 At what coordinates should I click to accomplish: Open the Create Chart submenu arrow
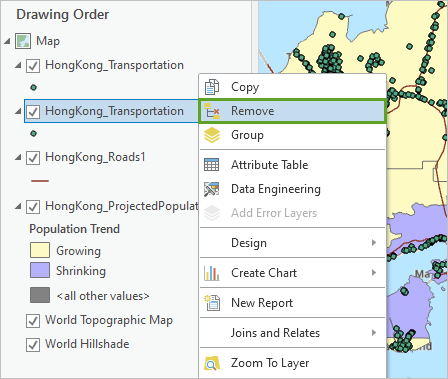(x=374, y=273)
